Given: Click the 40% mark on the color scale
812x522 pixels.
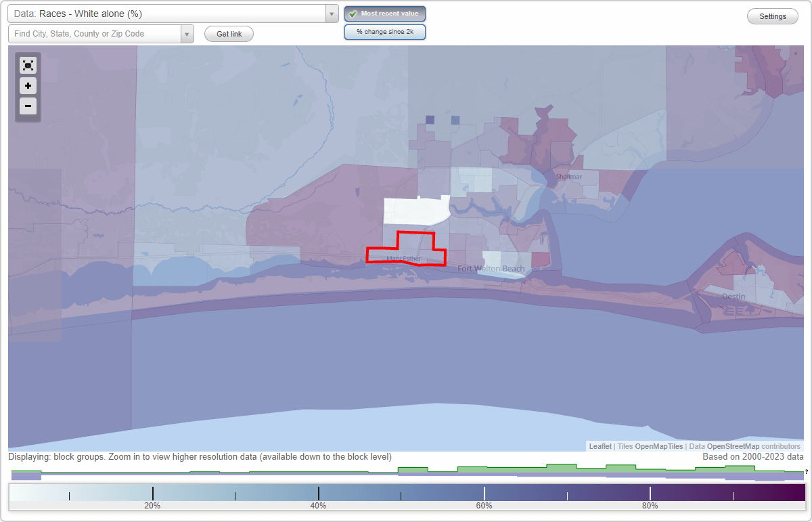Looking at the screenshot, I should click(318, 493).
